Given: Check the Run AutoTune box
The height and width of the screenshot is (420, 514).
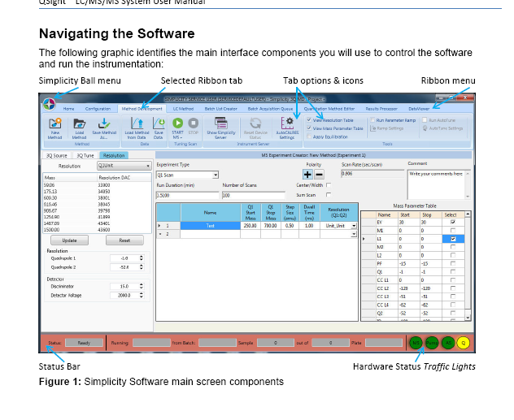Looking at the screenshot, I should 425,119.
